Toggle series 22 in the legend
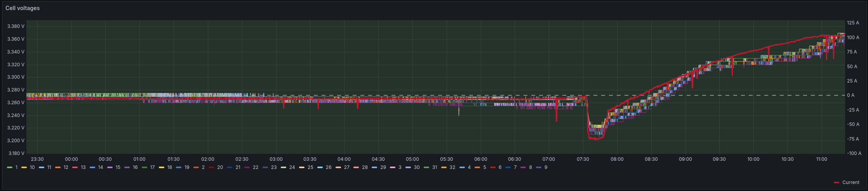The image size is (868, 191). pyautogui.click(x=256, y=167)
